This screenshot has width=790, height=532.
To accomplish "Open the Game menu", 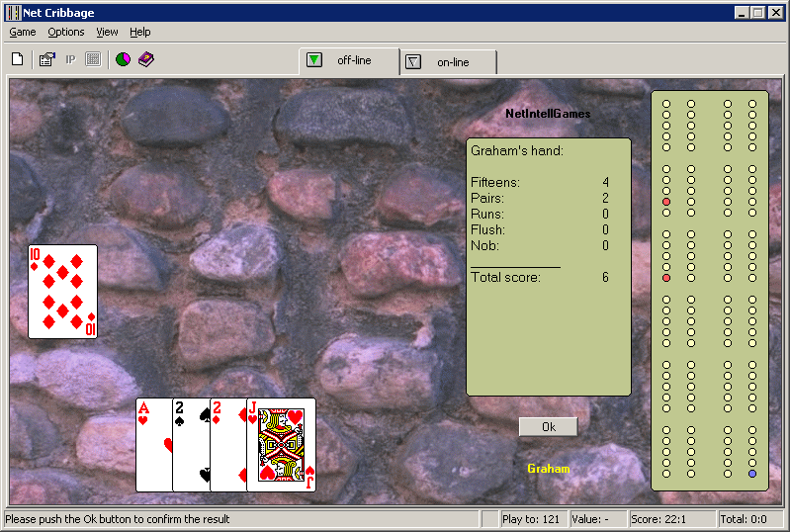I will click(23, 33).
